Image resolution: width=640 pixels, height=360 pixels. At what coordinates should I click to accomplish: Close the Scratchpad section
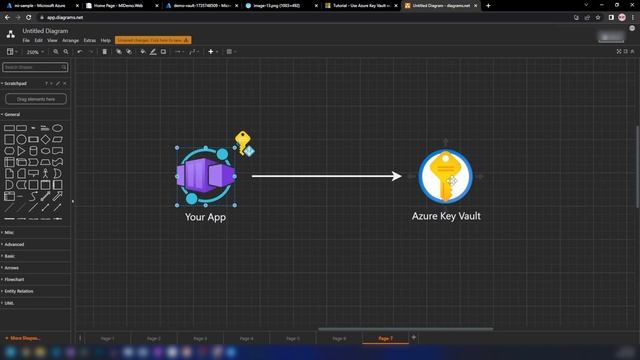(64, 83)
